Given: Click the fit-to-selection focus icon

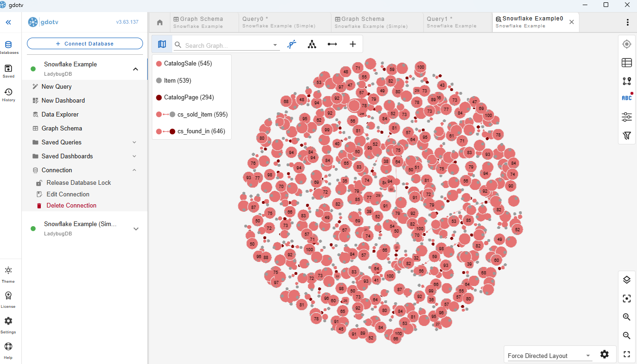Looking at the screenshot, I should (627, 299).
